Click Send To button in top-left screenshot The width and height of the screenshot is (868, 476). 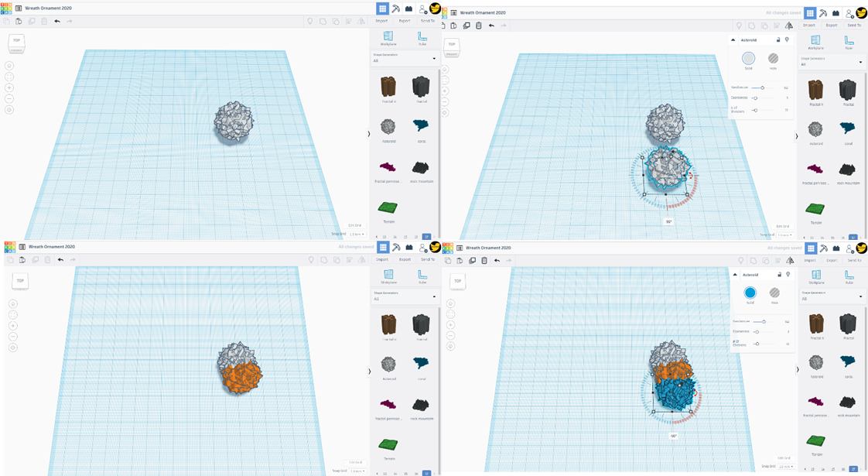[427, 21]
